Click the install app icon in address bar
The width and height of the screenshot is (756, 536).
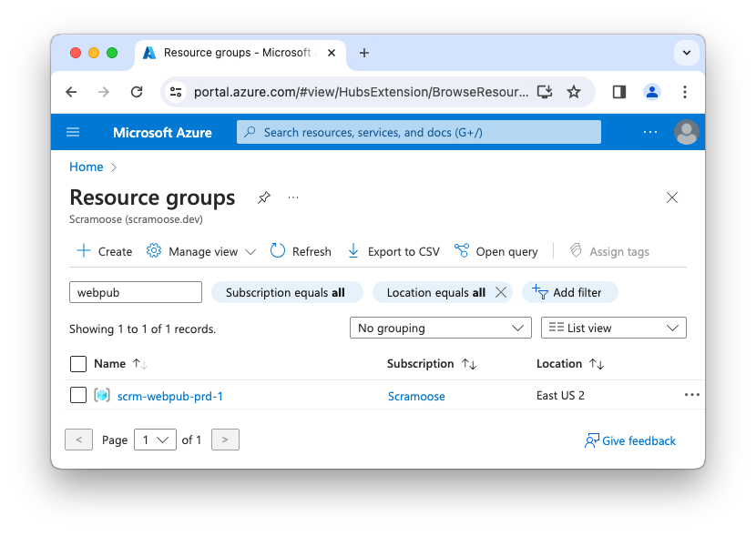pyautogui.click(x=545, y=92)
